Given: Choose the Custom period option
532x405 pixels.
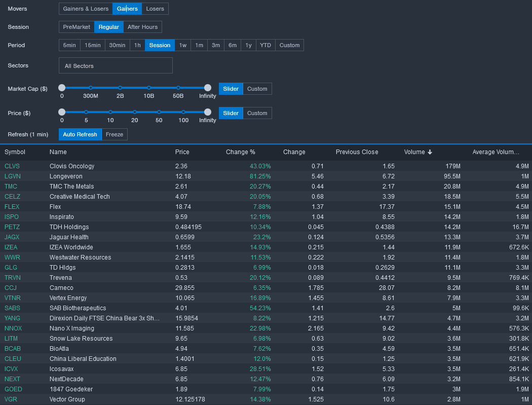Looking at the screenshot, I should click(289, 45).
